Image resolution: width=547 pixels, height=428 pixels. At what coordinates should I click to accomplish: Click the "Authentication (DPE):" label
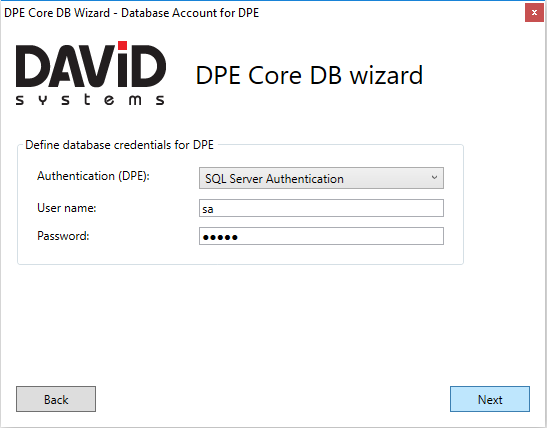(93, 176)
